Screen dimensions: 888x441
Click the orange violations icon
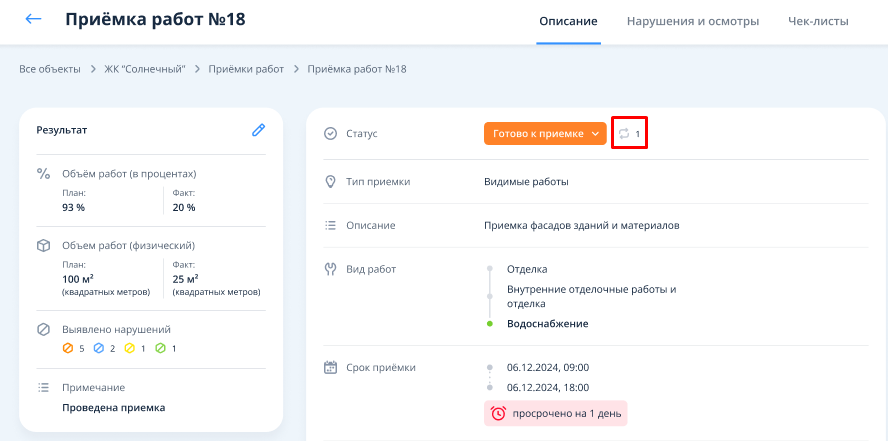tap(68, 348)
